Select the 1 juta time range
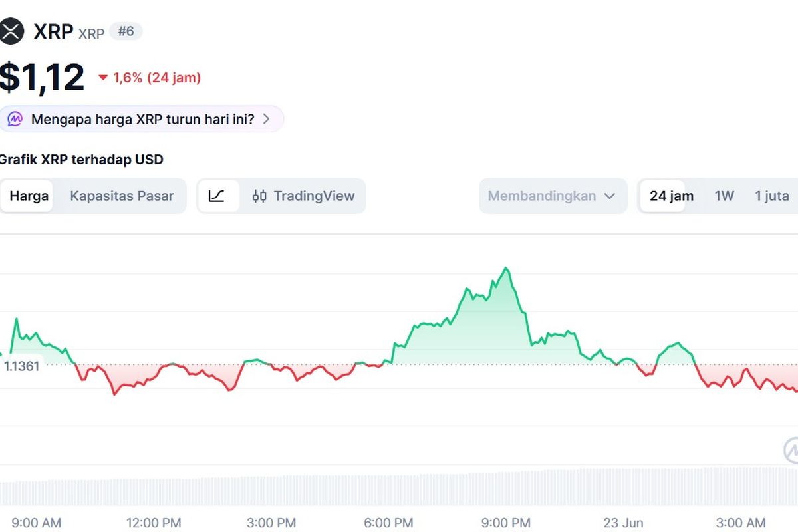The width and height of the screenshot is (798, 532). 772,196
